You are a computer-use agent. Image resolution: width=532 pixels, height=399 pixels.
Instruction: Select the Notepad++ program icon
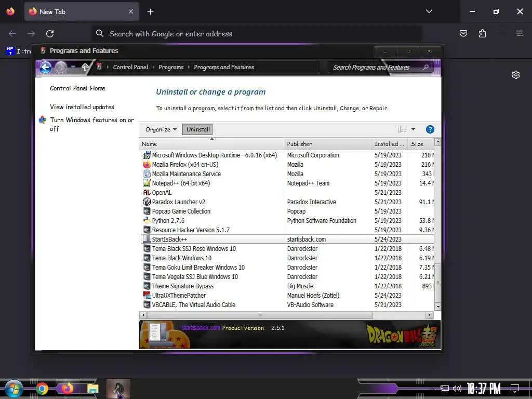click(x=147, y=183)
